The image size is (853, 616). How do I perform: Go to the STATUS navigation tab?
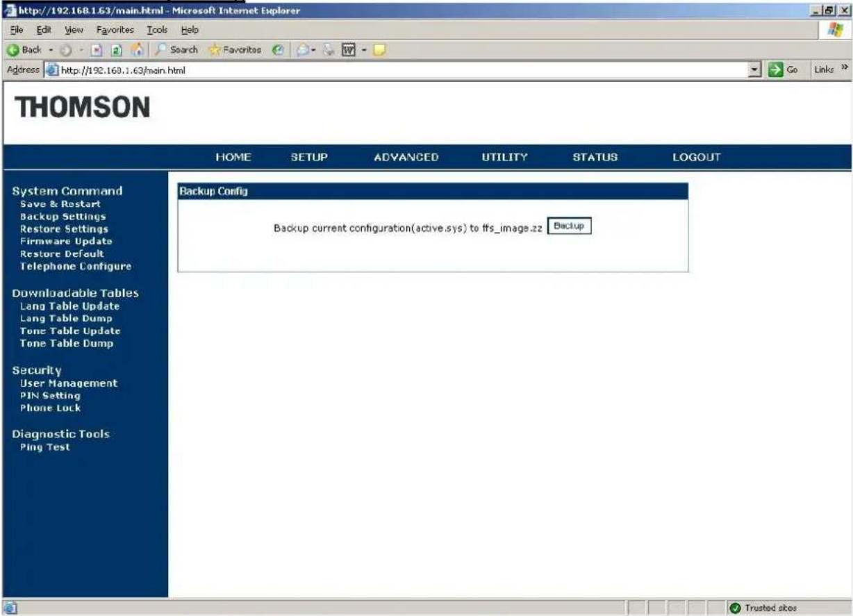(x=595, y=158)
